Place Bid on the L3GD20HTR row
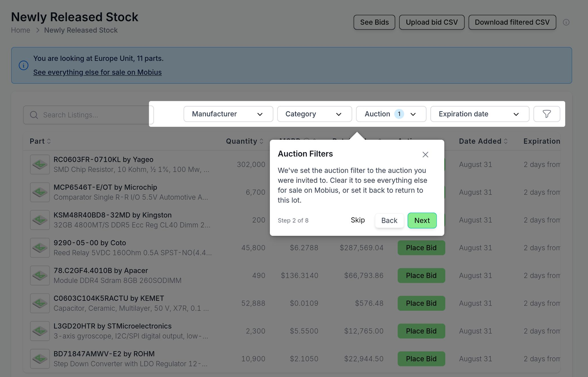The height and width of the screenshot is (377, 588). [x=421, y=331]
